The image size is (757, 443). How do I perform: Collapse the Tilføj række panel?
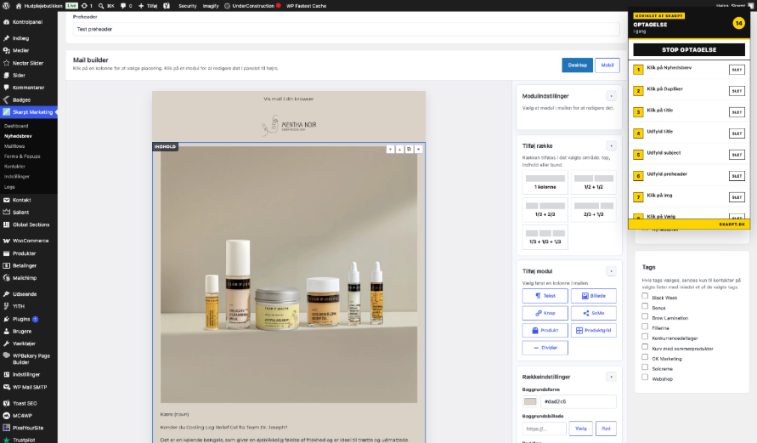click(x=611, y=146)
